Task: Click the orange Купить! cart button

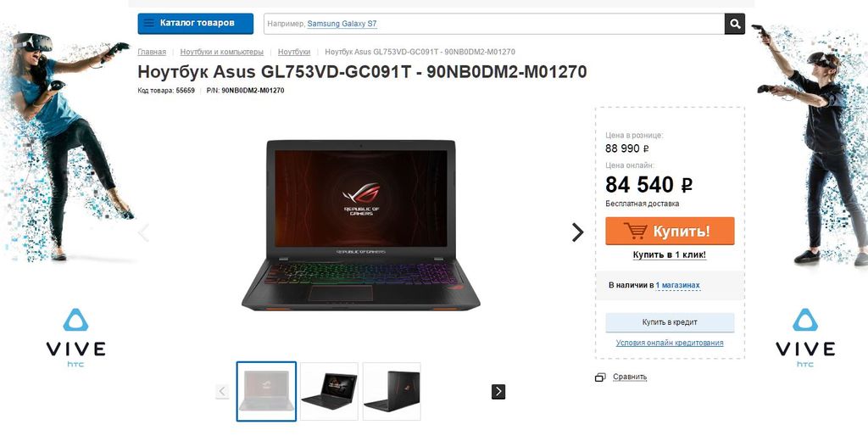Action: (670, 231)
